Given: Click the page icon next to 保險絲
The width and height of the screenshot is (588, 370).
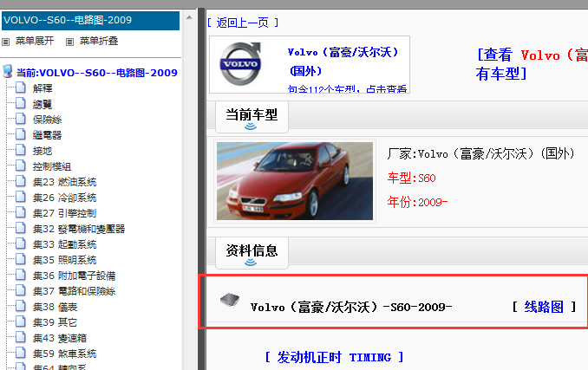Looking at the screenshot, I should [21, 119].
